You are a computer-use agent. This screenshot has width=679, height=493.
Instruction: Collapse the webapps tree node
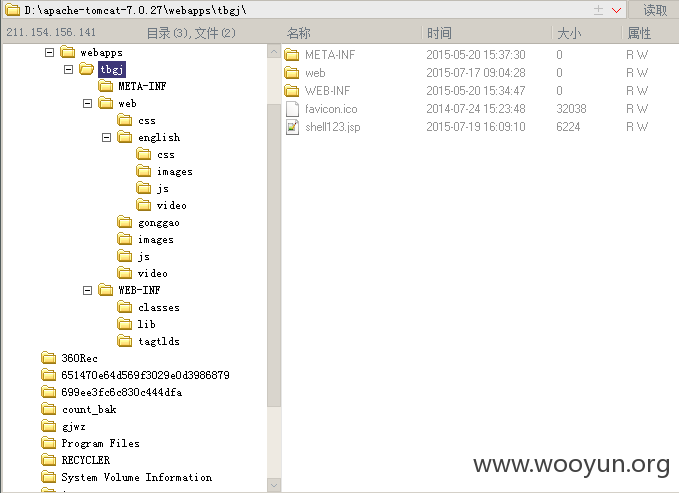[50, 52]
